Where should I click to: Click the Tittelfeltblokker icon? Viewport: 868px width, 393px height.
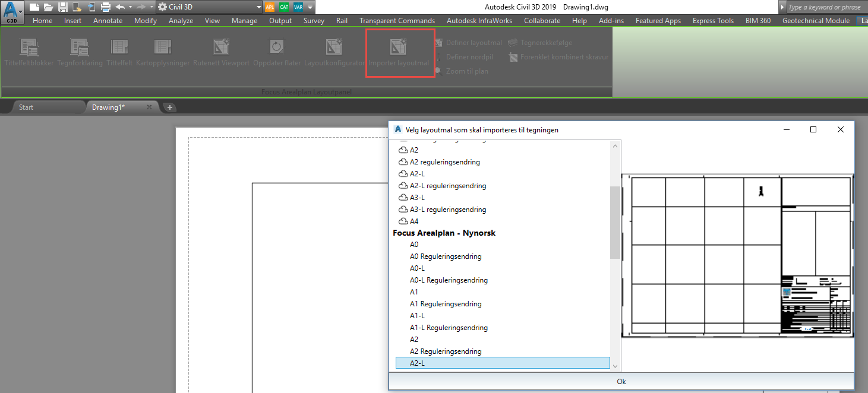[29, 47]
